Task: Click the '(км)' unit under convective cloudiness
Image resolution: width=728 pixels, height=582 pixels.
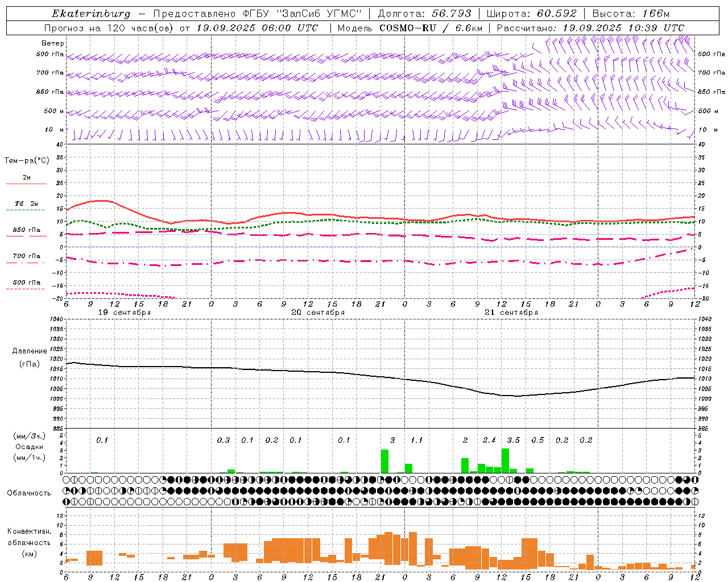Action: 29,554
